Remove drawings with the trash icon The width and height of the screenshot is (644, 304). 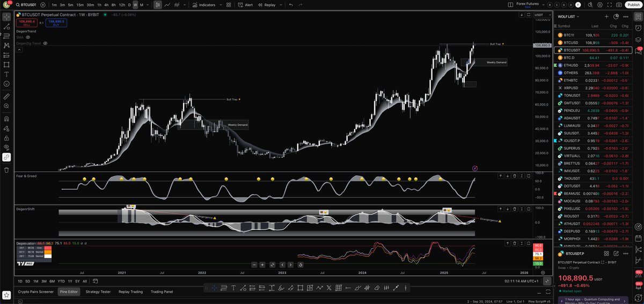click(x=6, y=169)
